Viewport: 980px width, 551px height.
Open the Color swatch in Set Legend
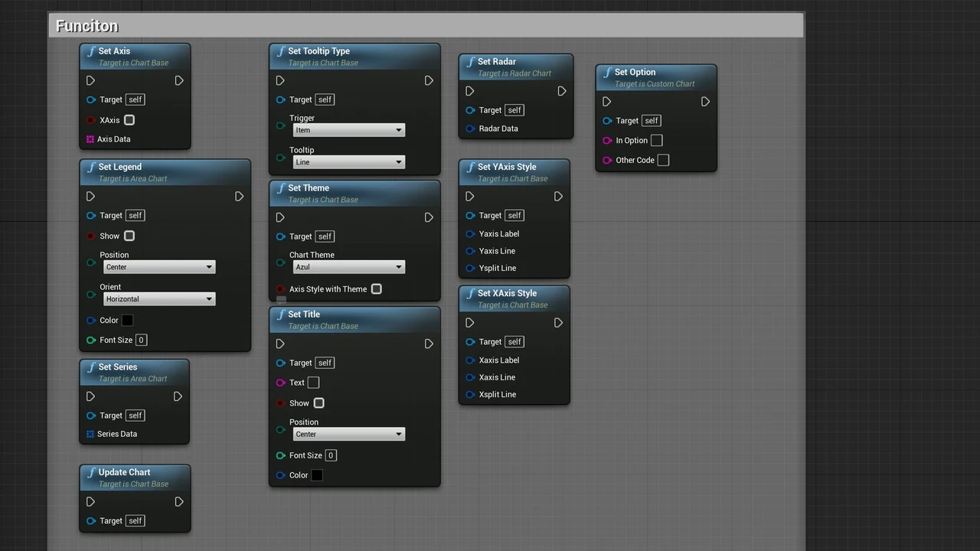127,321
